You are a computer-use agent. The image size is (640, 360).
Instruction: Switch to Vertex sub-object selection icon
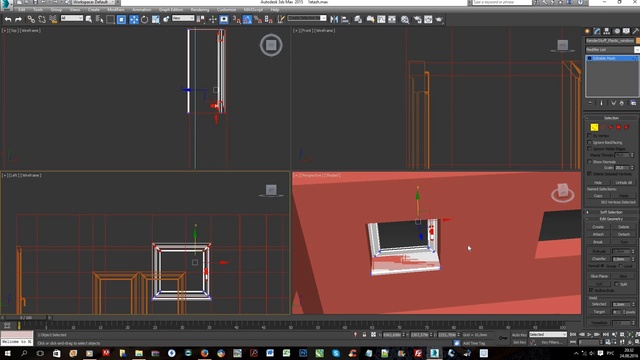tap(594, 127)
